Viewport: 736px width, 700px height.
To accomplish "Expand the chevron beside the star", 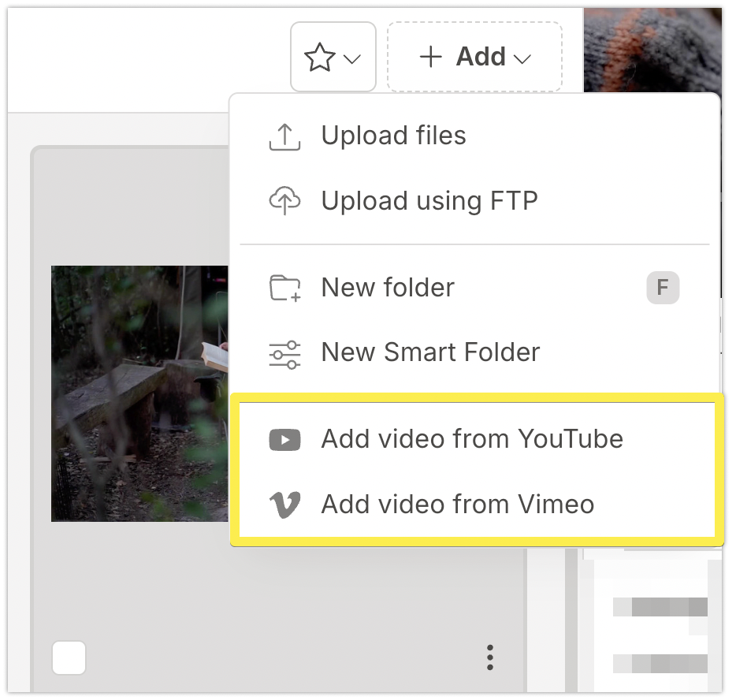I will pos(352,59).
